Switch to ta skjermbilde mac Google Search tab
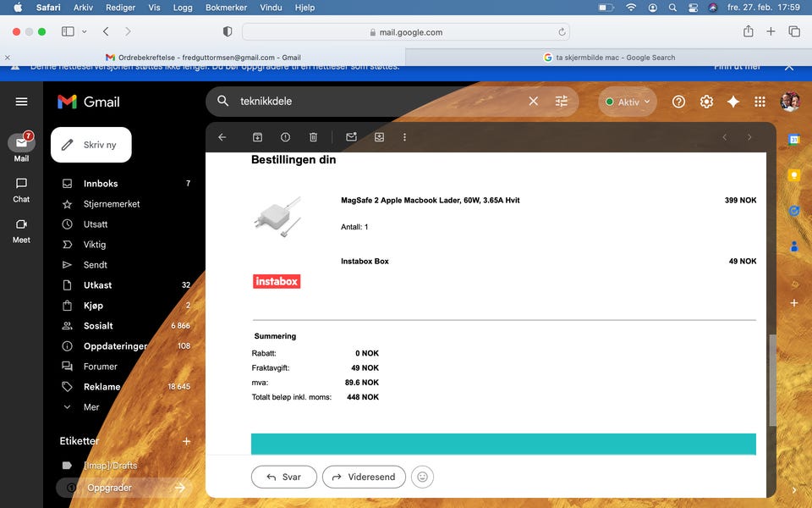The image size is (812, 508). coord(608,58)
